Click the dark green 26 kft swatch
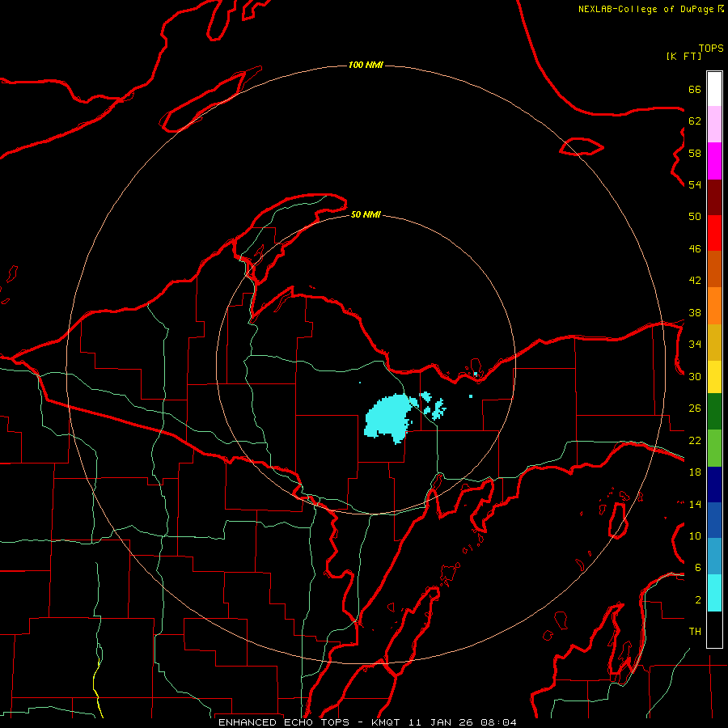 714,412
